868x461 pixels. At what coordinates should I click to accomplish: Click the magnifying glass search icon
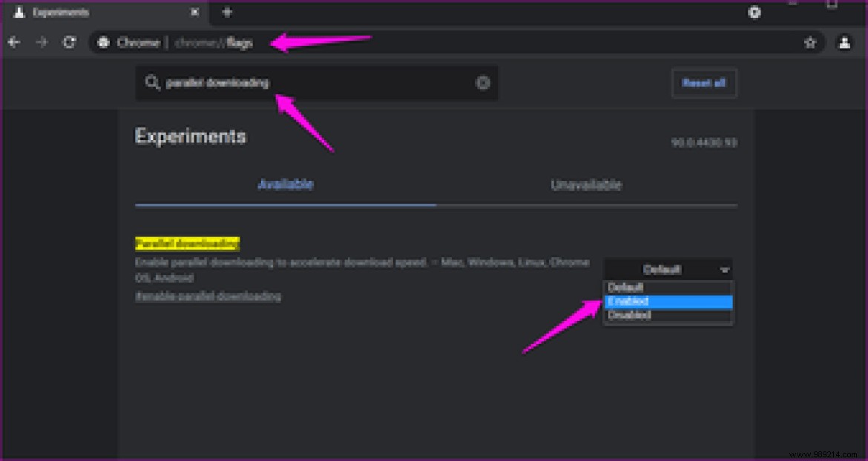coord(154,82)
